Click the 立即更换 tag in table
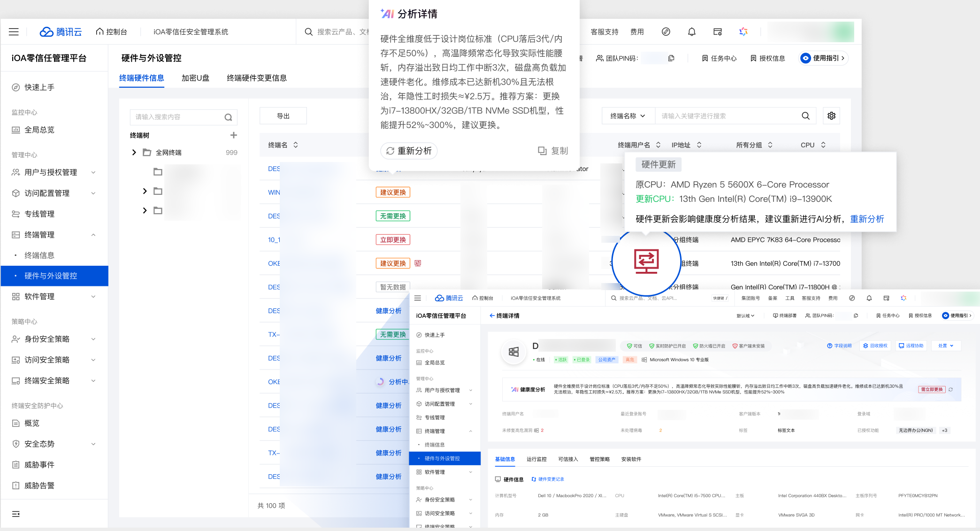This screenshot has height=531, width=980. tap(393, 240)
